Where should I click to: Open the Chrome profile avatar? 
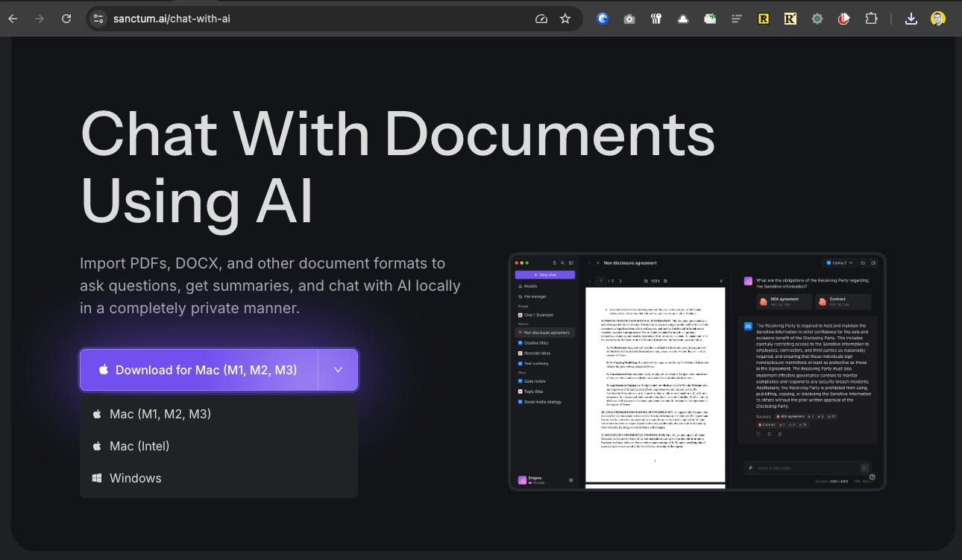pyautogui.click(x=938, y=19)
